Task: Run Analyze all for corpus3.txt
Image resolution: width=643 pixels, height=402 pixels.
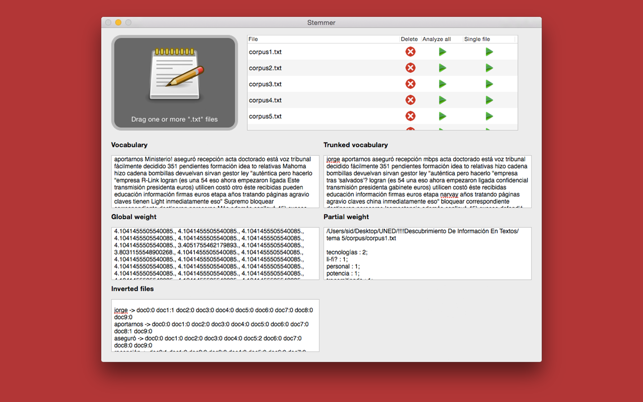Action: point(442,84)
